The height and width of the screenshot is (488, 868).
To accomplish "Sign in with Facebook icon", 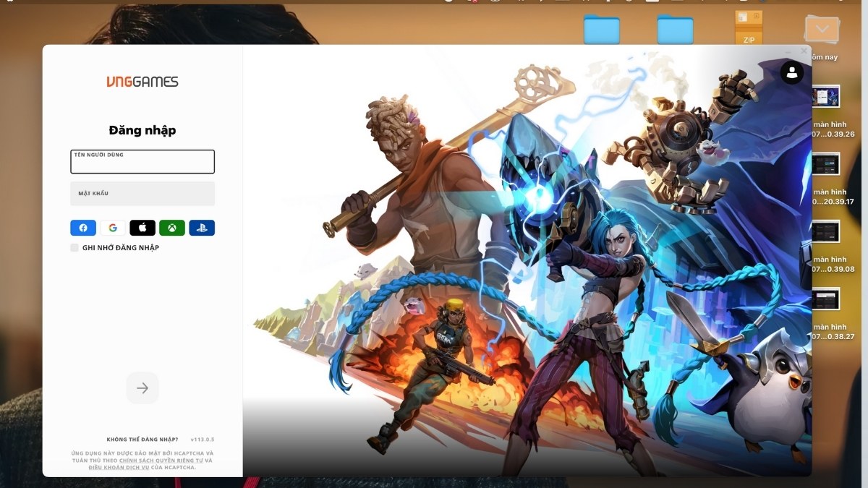I will 83,228.
